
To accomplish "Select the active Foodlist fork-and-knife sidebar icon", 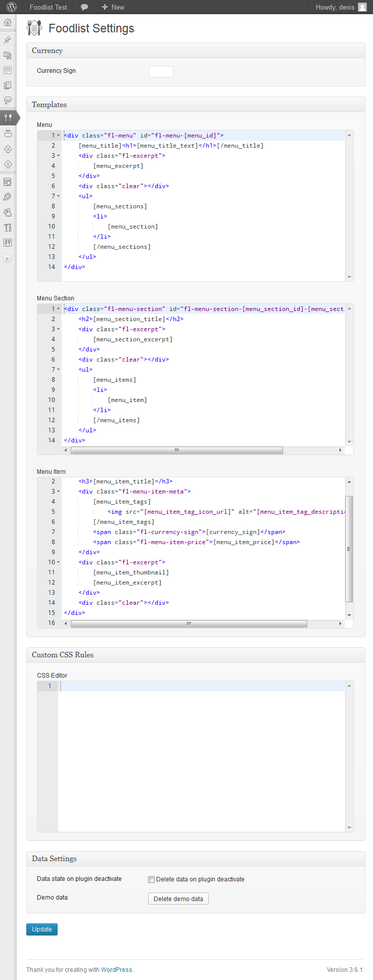I will [8, 118].
